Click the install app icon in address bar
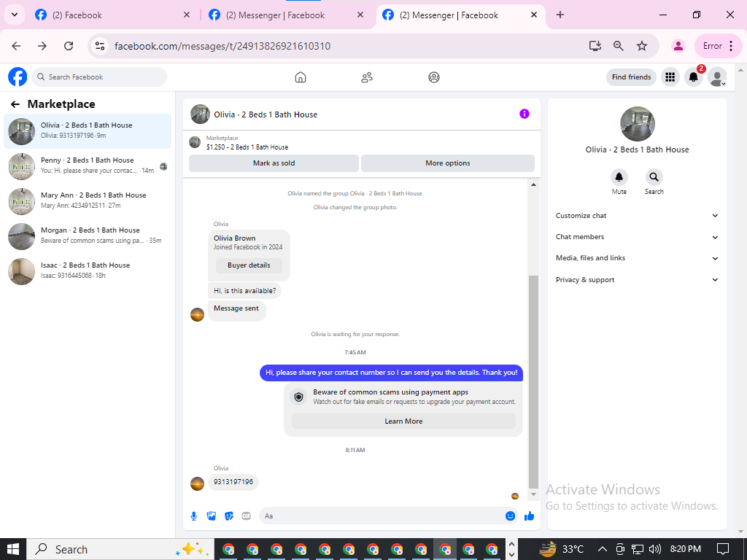 [595, 46]
